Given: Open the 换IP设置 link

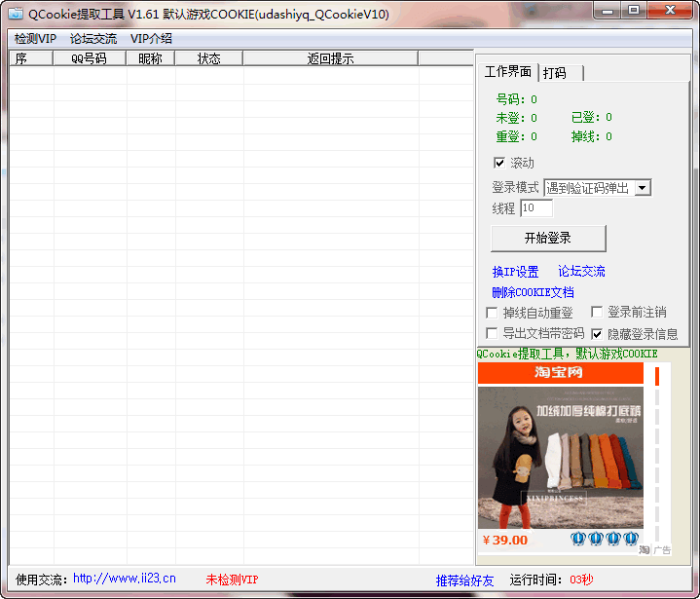Looking at the screenshot, I should (x=515, y=272).
